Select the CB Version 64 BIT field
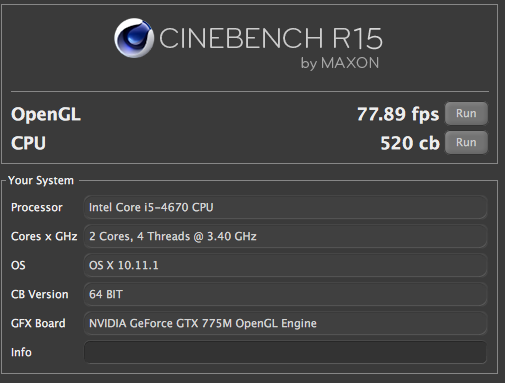Image resolution: width=505 pixels, height=383 pixels. point(285,294)
